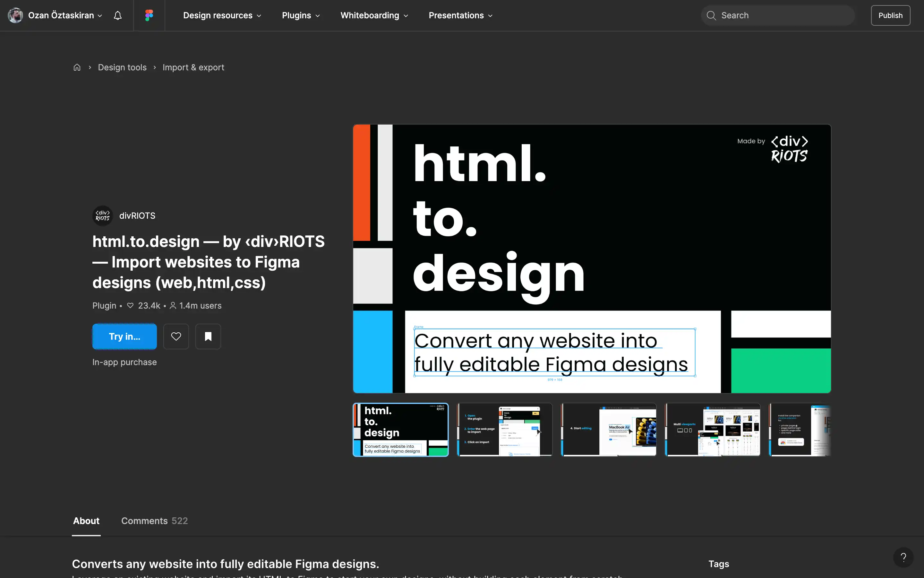This screenshot has height=578, width=924.
Task: Click the breadcrumb home icon
Action: [x=77, y=67]
